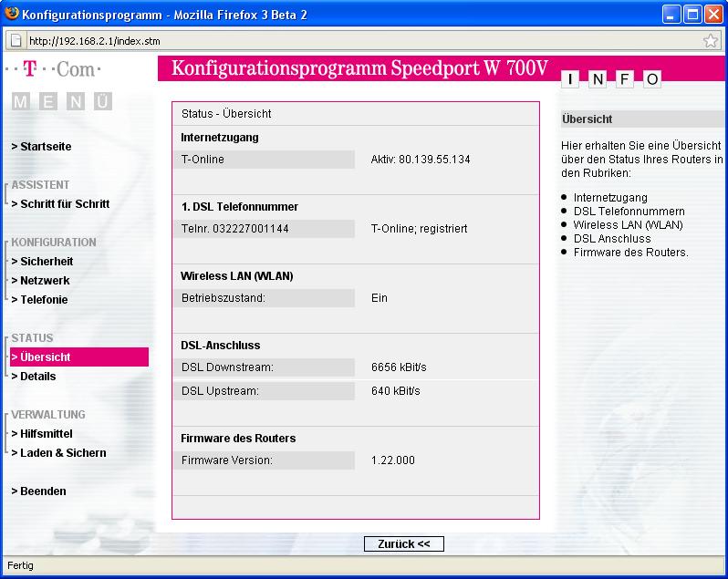
Task: Click DSL Downstream label
Action: tap(264, 367)
